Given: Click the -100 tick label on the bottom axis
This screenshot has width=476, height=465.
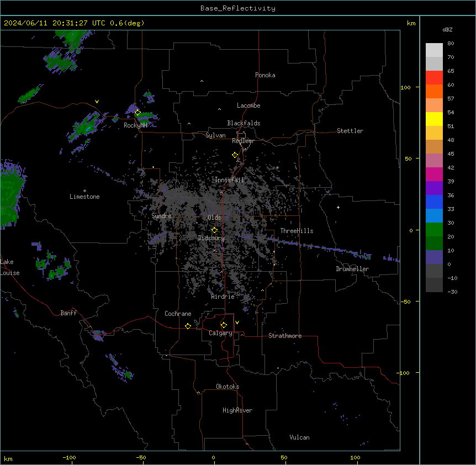Looking at the screenshot, I should pos(69,457).
